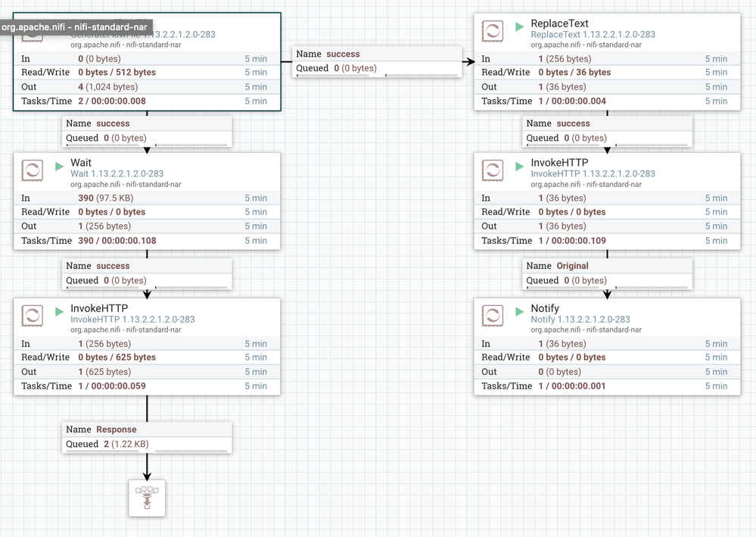Click the left InvokeHTTP processor icon
This screenshot has height=537, width=756.
[33, 316]
